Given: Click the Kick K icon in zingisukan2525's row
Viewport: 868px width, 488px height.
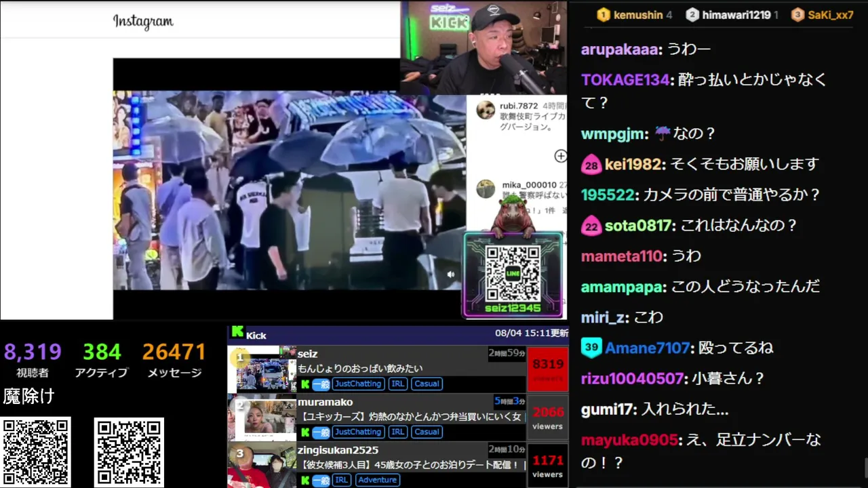Looking at the screenshot, I should [x=305, y=481].
